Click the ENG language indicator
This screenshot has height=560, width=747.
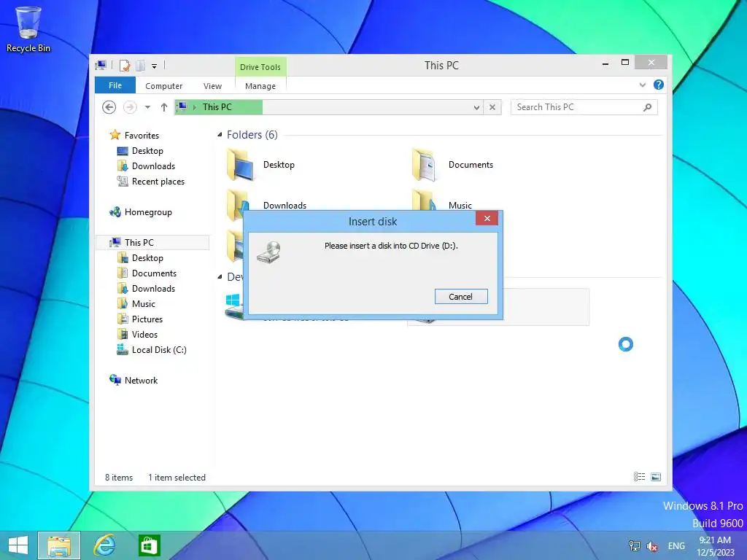tap(676, 546)
